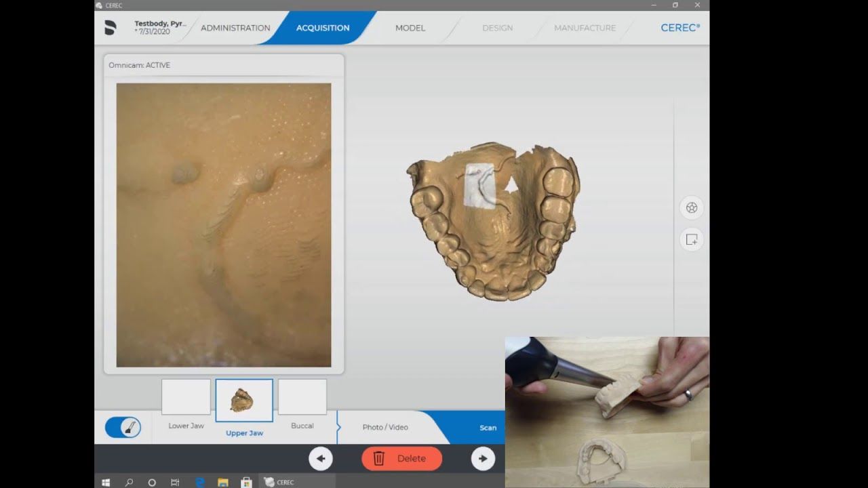The image size is (868, 488).
Task: Open File Explorer from the taskbar
Action: tap(223, 482)
